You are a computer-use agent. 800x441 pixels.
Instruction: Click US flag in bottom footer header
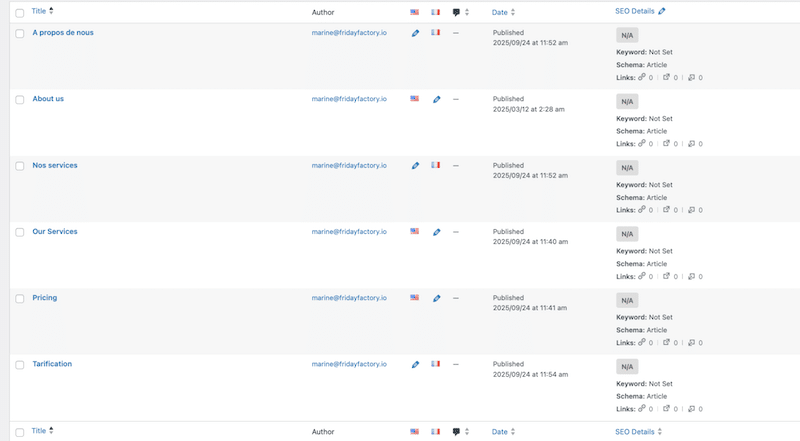(414, 431)
